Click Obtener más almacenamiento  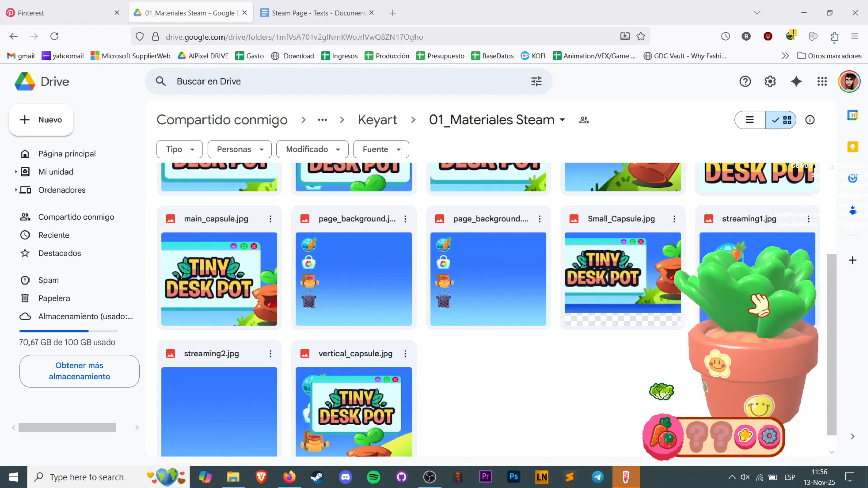(79, 371)
